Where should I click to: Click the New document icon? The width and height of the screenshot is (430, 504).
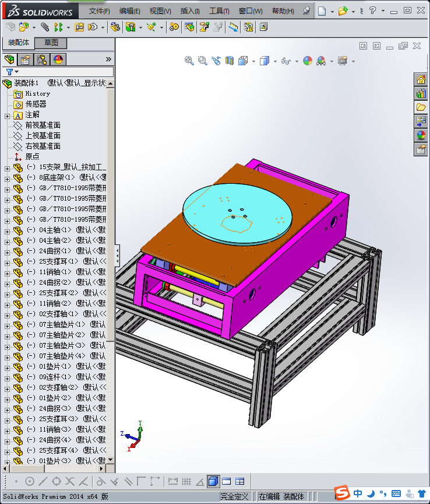click(x=322, y=11)
